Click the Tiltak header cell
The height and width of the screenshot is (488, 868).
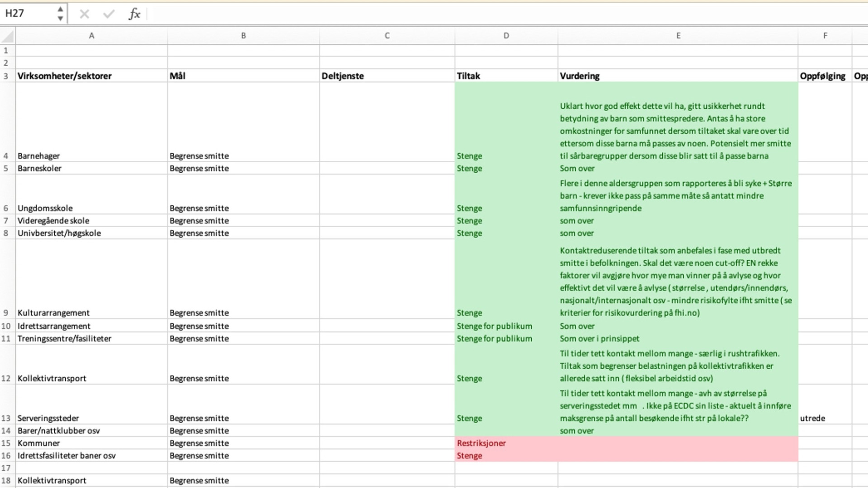coord(468,76)
